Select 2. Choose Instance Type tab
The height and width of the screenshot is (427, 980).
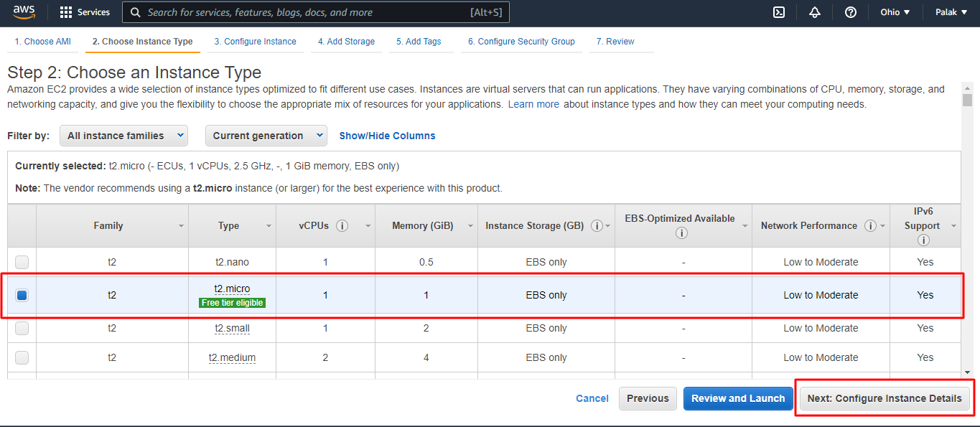[x=142, y=42]
